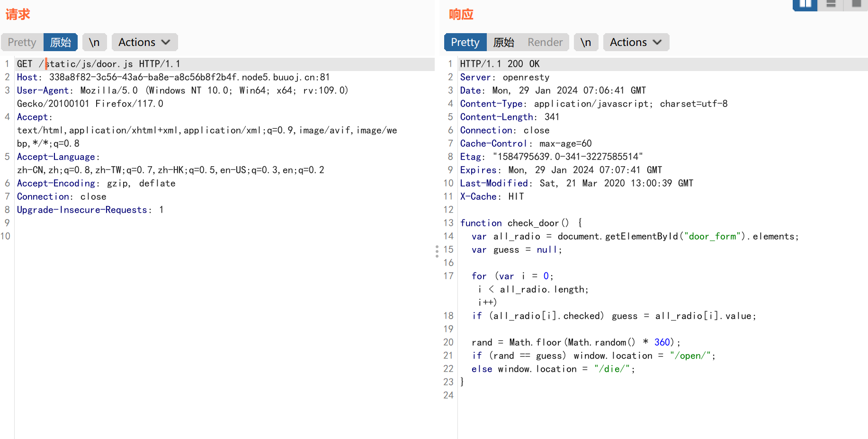Click the HTTP/1.1 200 OK response status line

coord(500,64)
